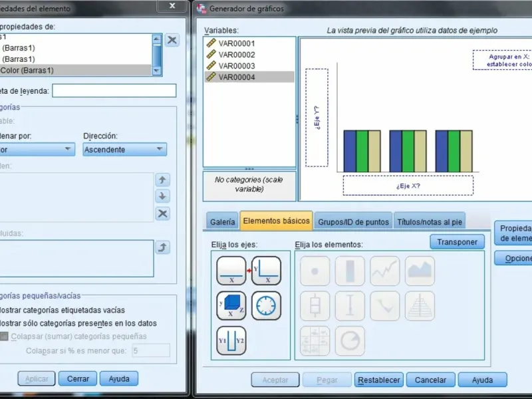Switch to the Galería tab
Screen dimensions: 532x399
(222, 222)
